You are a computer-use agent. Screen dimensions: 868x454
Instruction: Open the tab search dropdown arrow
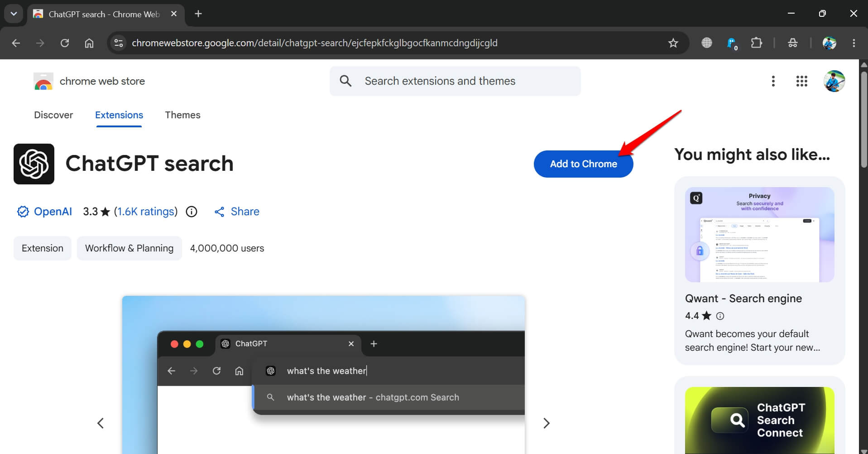click(x=14, y=14)
